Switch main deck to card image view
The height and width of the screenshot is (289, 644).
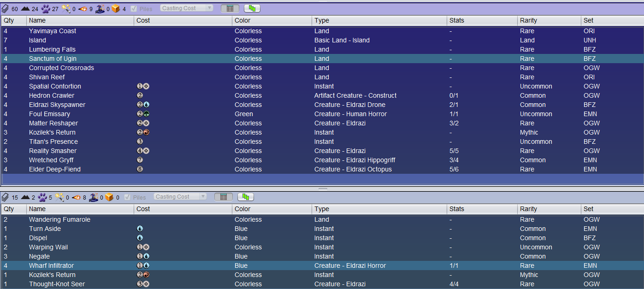252,8
